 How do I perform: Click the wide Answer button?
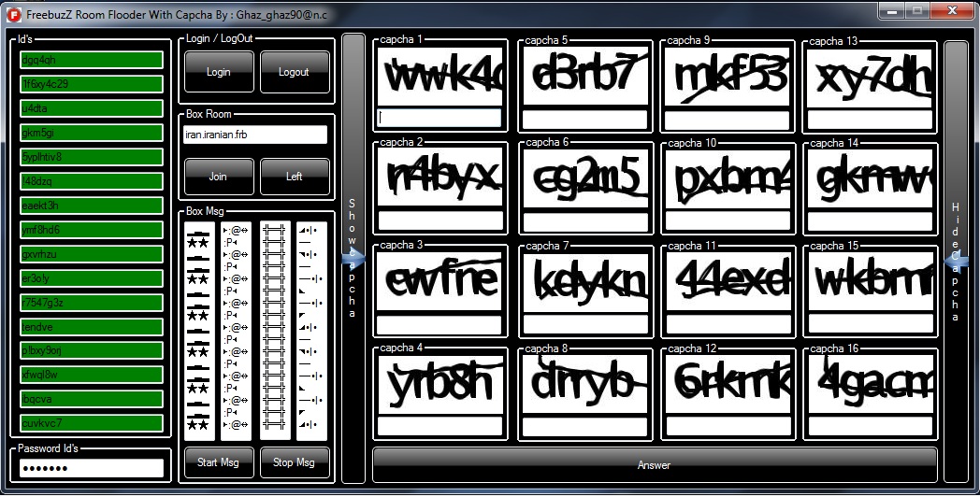click(655, 465)
